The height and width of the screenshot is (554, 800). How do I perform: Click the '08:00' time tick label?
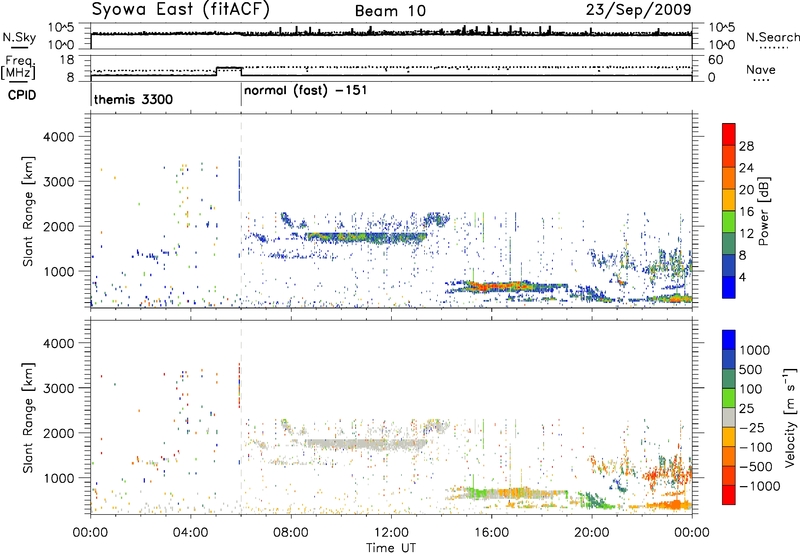point(290,533)
